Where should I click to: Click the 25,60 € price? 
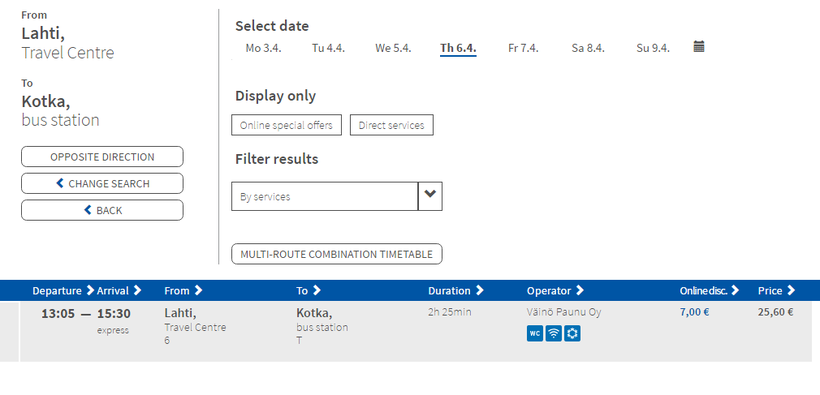click(x=776, y=312)
